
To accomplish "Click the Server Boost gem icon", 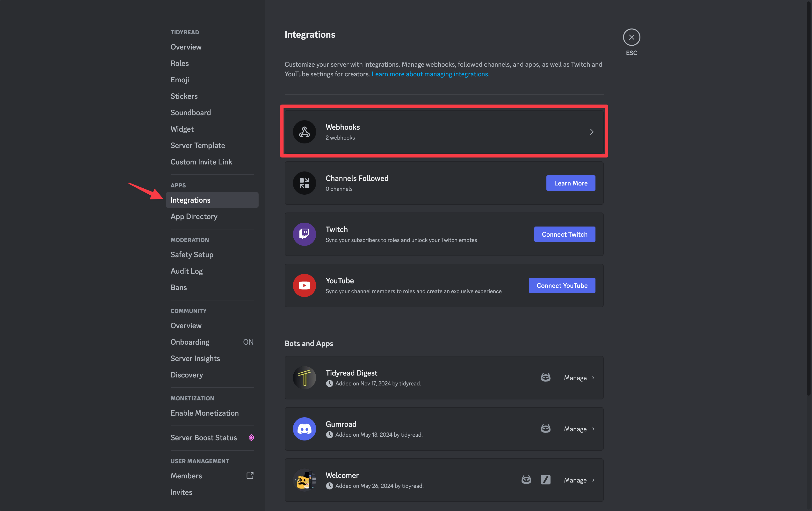I will pos(251,438).
